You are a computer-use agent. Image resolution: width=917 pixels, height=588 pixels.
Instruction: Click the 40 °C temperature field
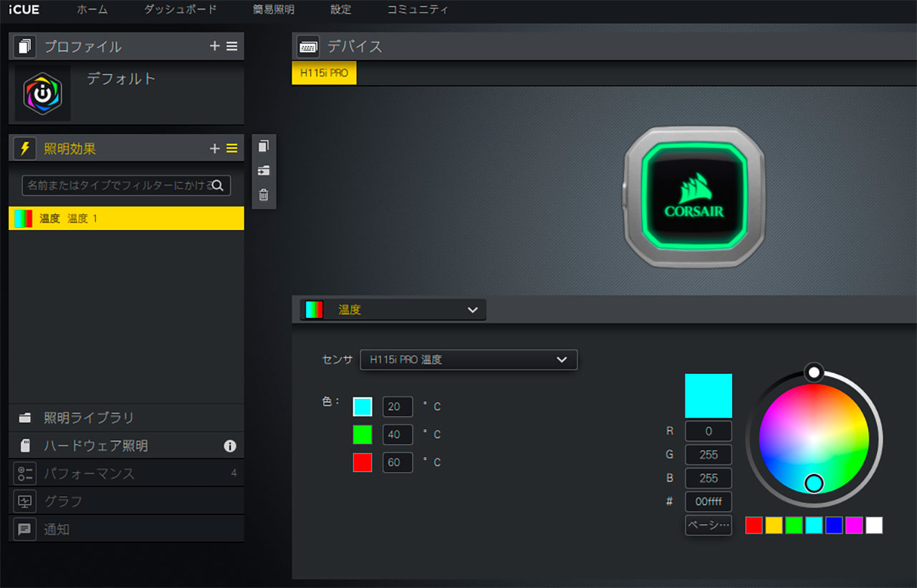click(x=398, y=435)
